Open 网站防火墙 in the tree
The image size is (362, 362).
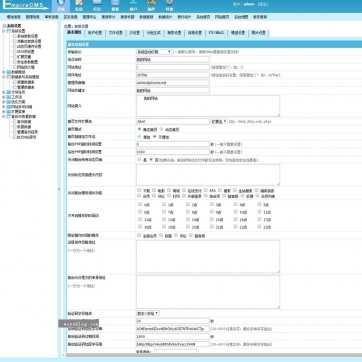[26, 67]
